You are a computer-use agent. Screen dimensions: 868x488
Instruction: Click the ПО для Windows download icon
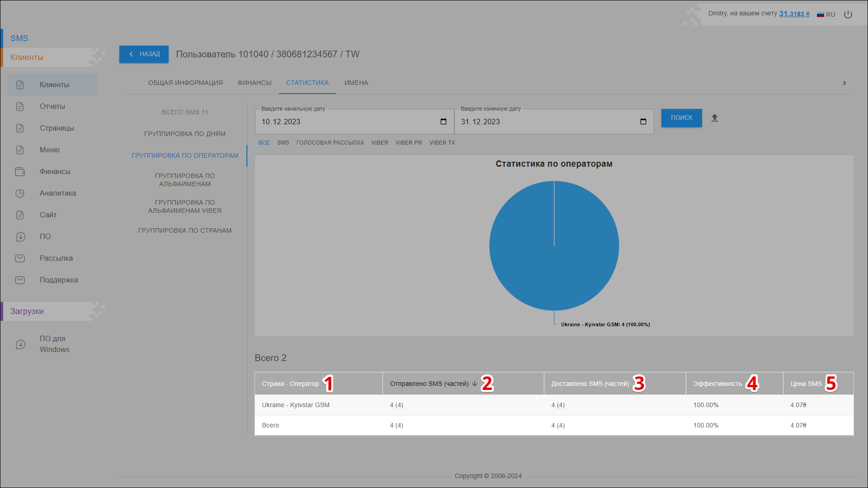tap(20, 344)
